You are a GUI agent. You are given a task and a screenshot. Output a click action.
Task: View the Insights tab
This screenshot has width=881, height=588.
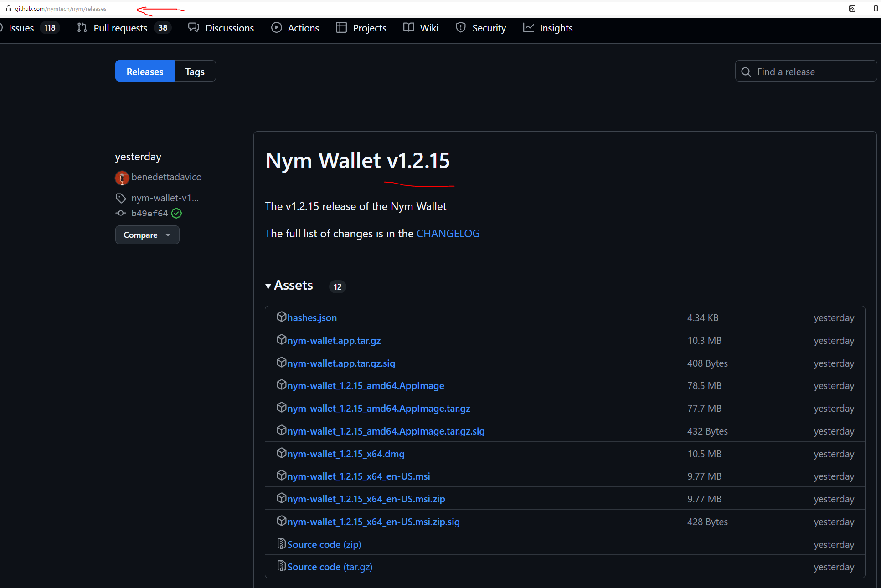tap(548, 28)
